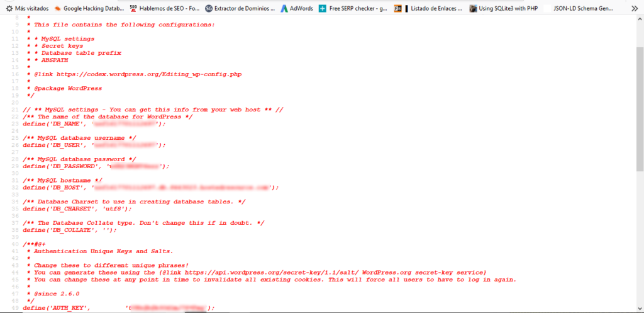Click the define('DB_NAME' line
644x313 pixels.
pos(94,124)
